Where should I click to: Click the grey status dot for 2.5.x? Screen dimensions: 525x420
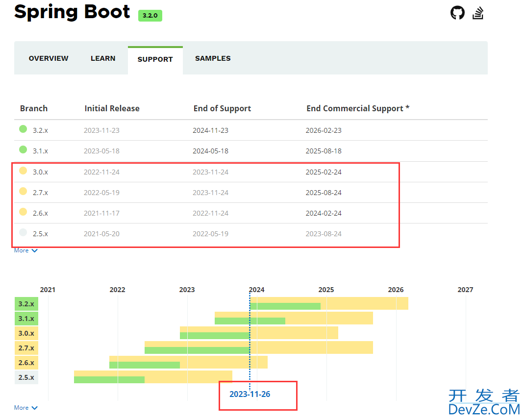click(23, 232)
